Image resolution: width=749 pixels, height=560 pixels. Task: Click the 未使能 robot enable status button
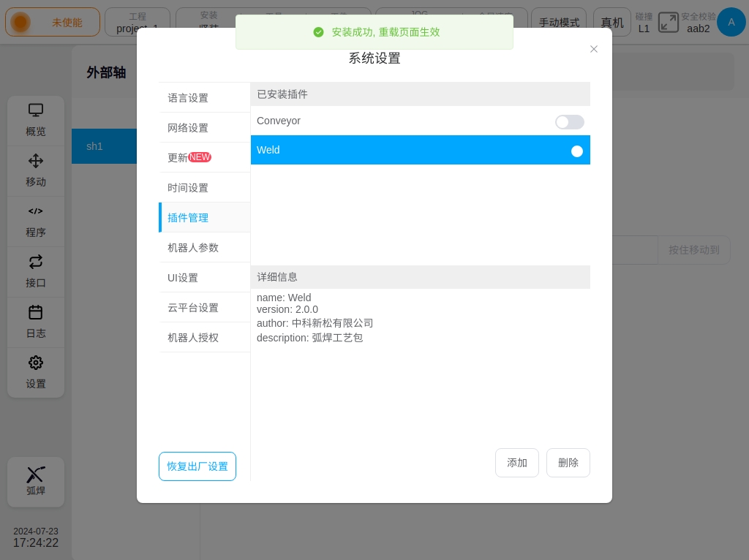(53, 23)
